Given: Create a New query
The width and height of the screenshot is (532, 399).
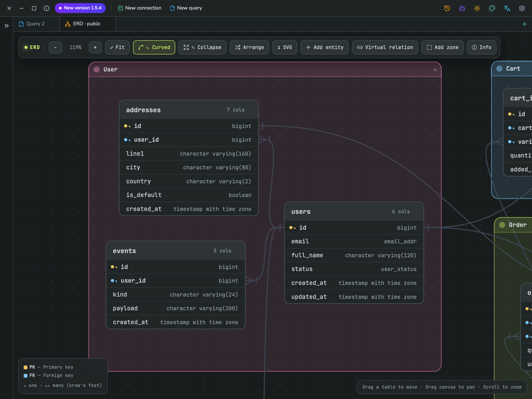Looking at the screenshot, I should pyautogui.click(x=186, y=8).
